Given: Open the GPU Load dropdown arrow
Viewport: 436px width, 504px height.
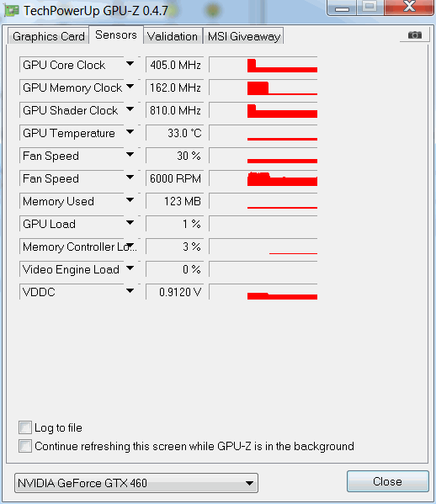Looking at the screenshot, I should [130, 223].
